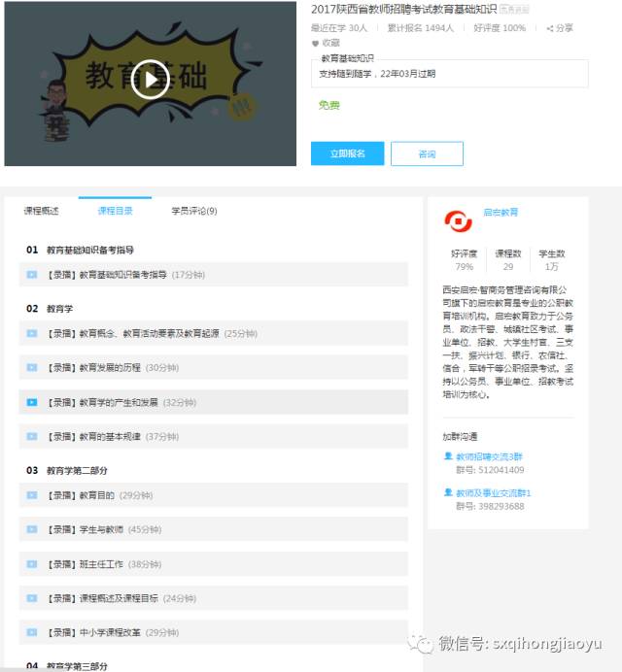
Task: Switch to the 课程概述 tab
Action: pos(41,211)
